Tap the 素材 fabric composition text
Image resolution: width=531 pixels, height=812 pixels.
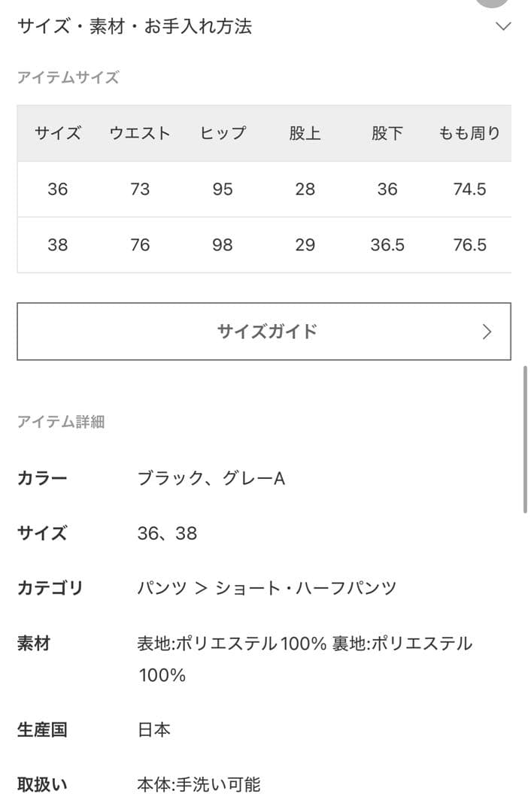(304, 644)
